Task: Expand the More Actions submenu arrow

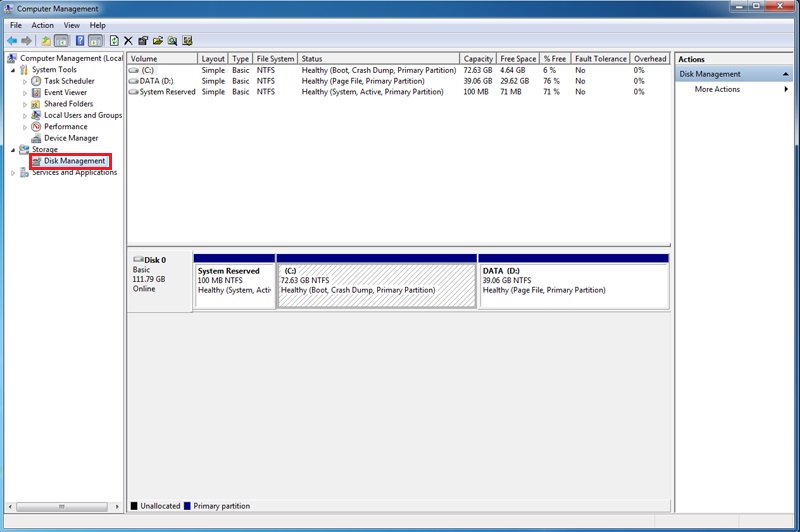Action: point(786,89)
